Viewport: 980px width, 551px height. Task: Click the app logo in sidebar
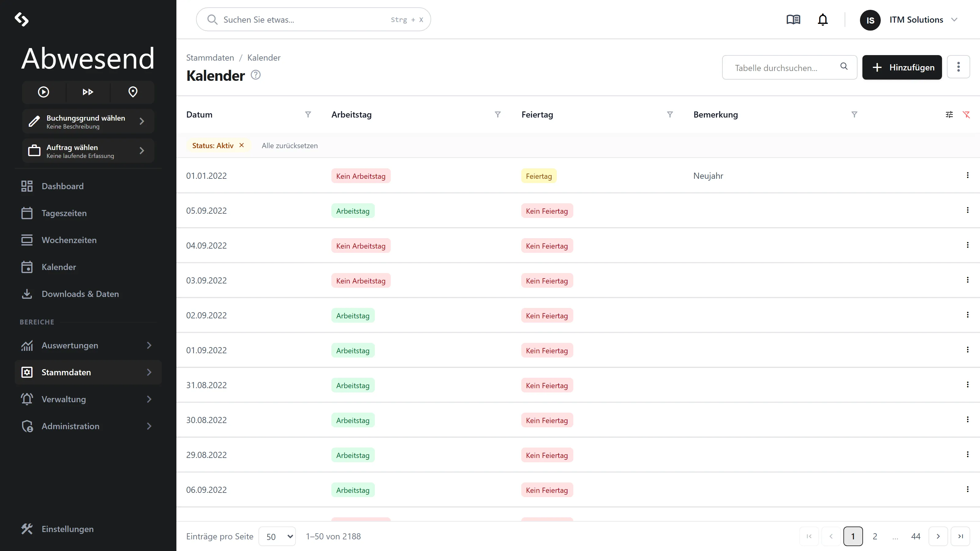22,19
